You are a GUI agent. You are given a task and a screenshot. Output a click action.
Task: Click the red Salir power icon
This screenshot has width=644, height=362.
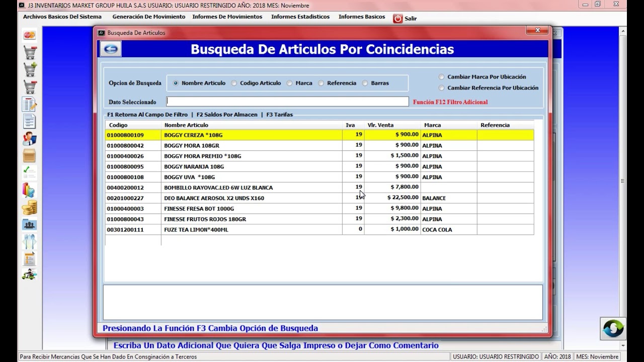tap(398, 18)
